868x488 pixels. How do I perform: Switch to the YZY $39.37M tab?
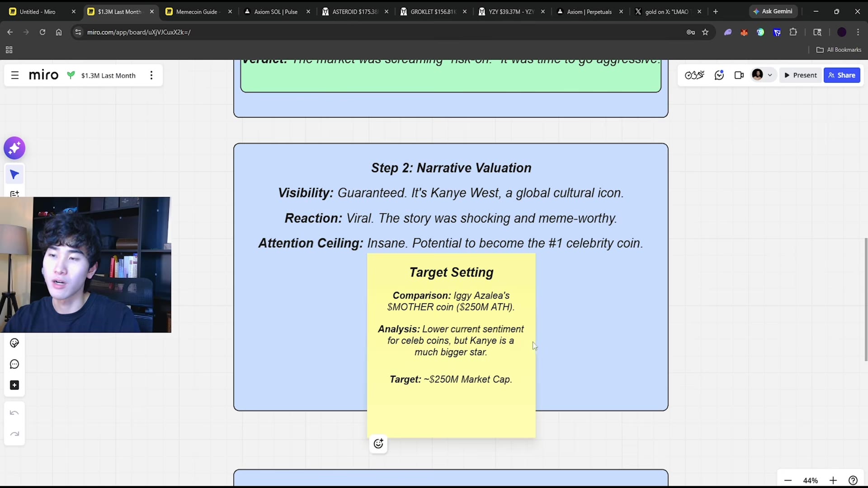(511, 12)
